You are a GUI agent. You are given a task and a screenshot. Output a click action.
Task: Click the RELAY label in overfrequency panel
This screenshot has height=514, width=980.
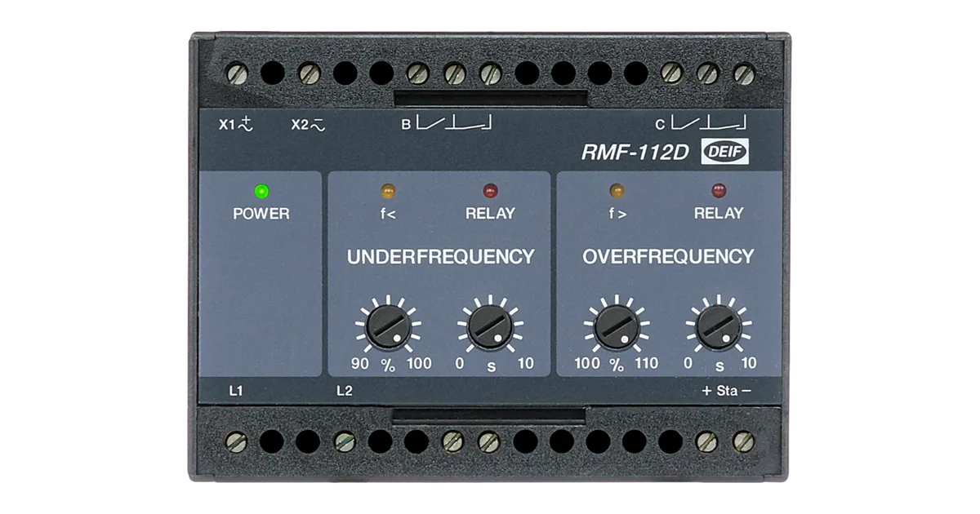tap(719, 214)
